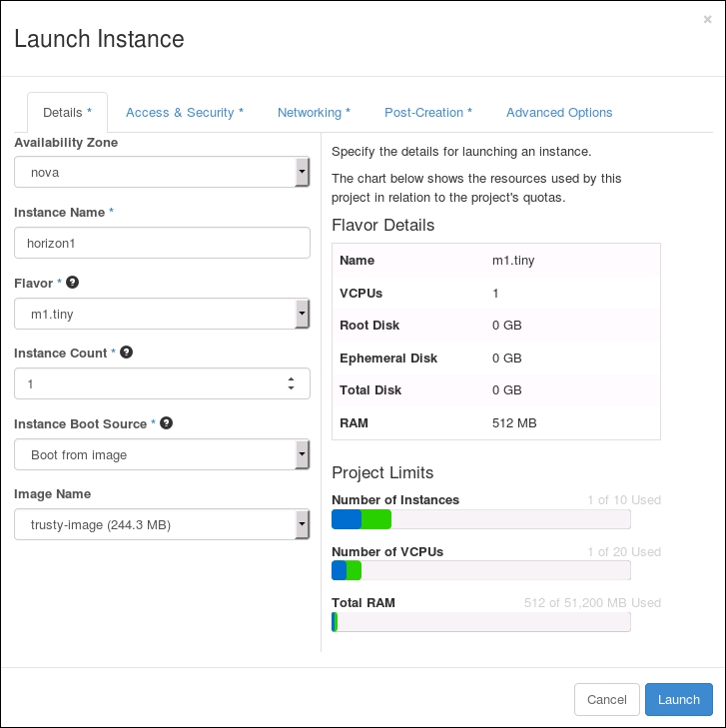Switch to the Access & Security tab
The image size is (726, 728).
(x=185, y=113)
